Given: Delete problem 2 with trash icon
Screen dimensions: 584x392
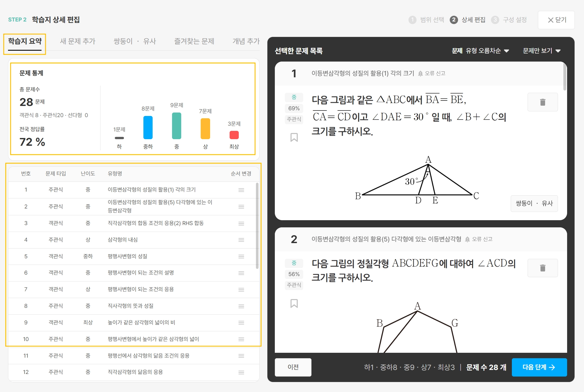Looking at the screenshot, I should point(542,268).
